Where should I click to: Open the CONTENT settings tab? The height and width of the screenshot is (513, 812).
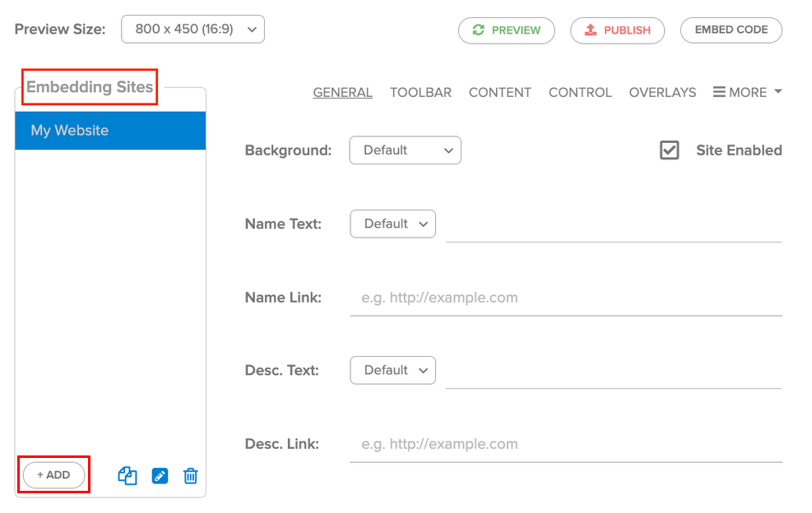tap(499, 92)
